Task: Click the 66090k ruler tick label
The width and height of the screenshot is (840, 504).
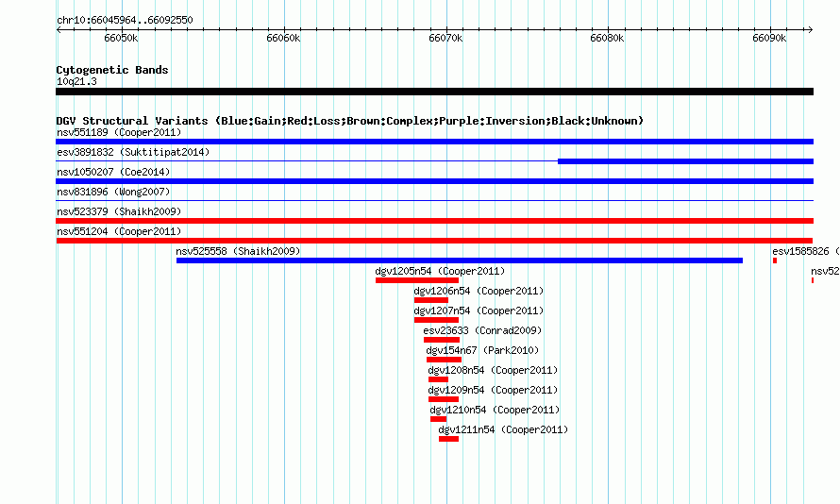Action: [769, 38]
